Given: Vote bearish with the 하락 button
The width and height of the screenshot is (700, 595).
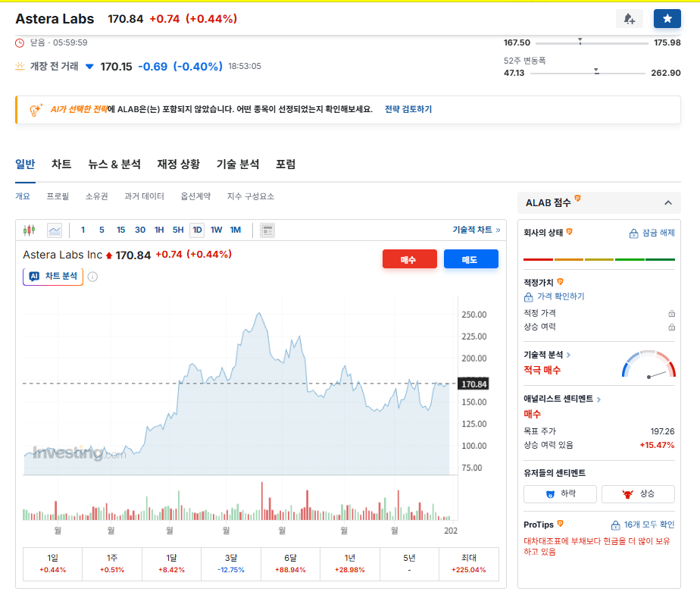Looking at the screenshot, I should pos(560,494).
